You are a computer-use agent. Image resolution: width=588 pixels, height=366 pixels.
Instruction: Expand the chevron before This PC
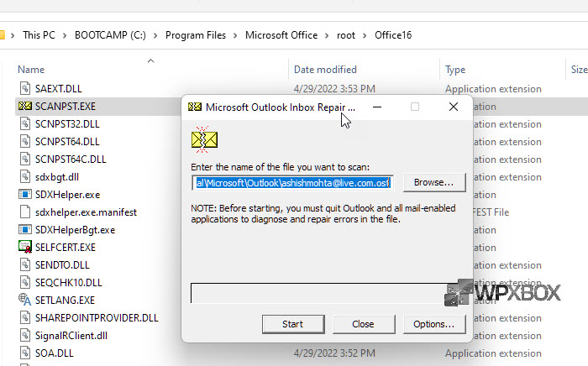13,35
